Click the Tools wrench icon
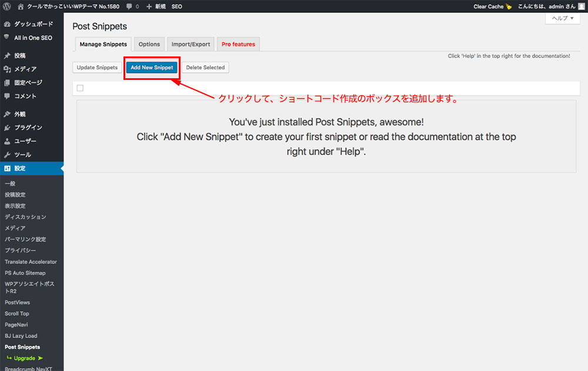The image size is (588, 371). 7,155
